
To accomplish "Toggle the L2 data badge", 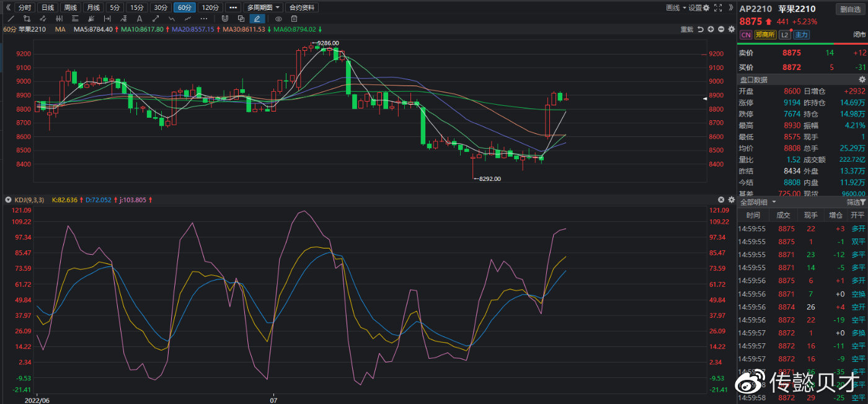I will click(785, 35).
